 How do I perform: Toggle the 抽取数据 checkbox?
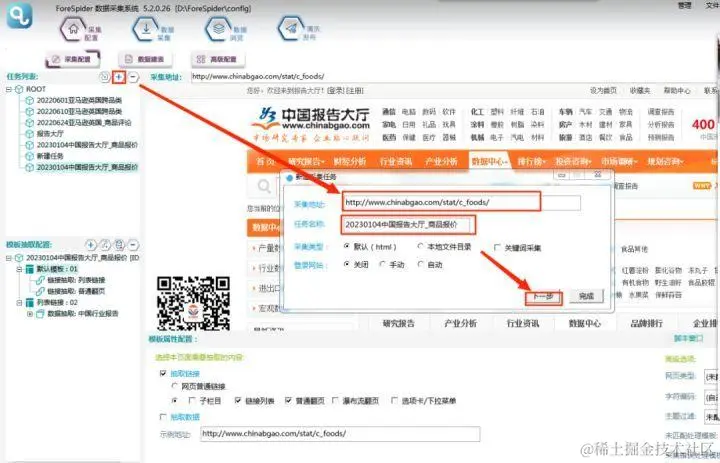point(163,417)
